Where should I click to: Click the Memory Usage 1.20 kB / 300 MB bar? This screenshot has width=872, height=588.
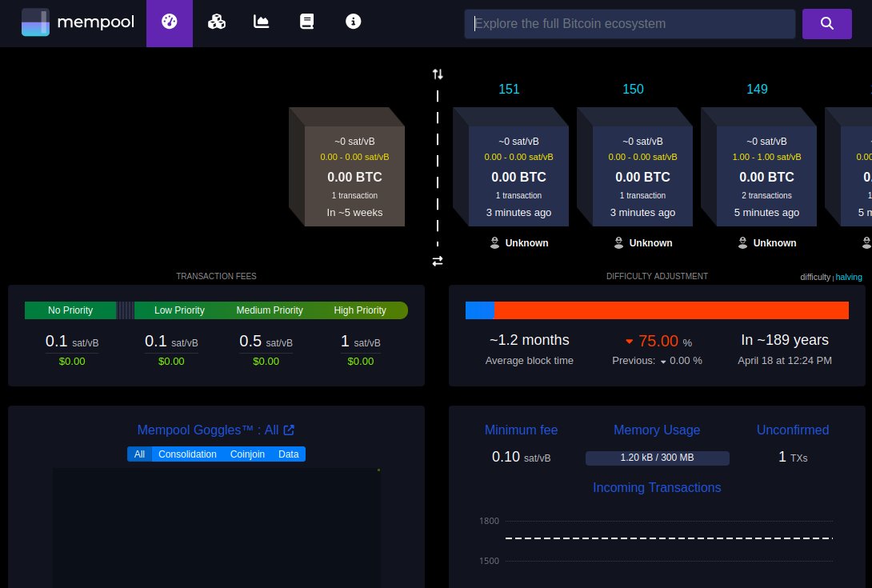658,458
